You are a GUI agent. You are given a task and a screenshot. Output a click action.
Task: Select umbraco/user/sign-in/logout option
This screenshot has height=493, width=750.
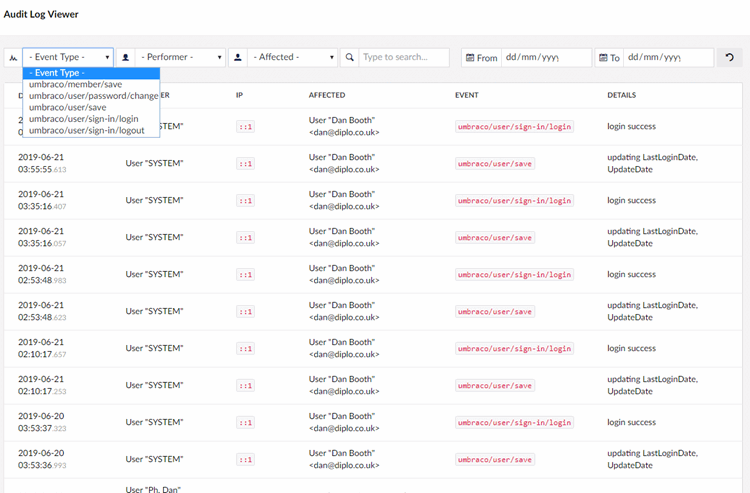[91, 130]
